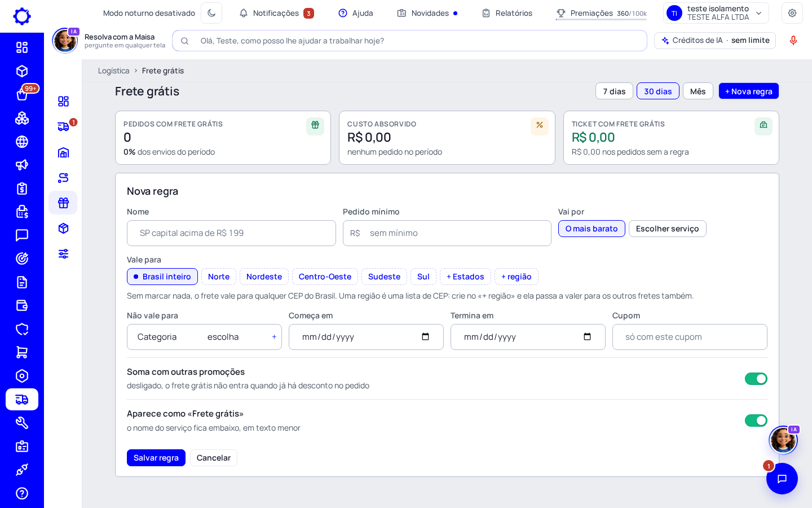Choose the Escolher serviço option

pos(668,229)
